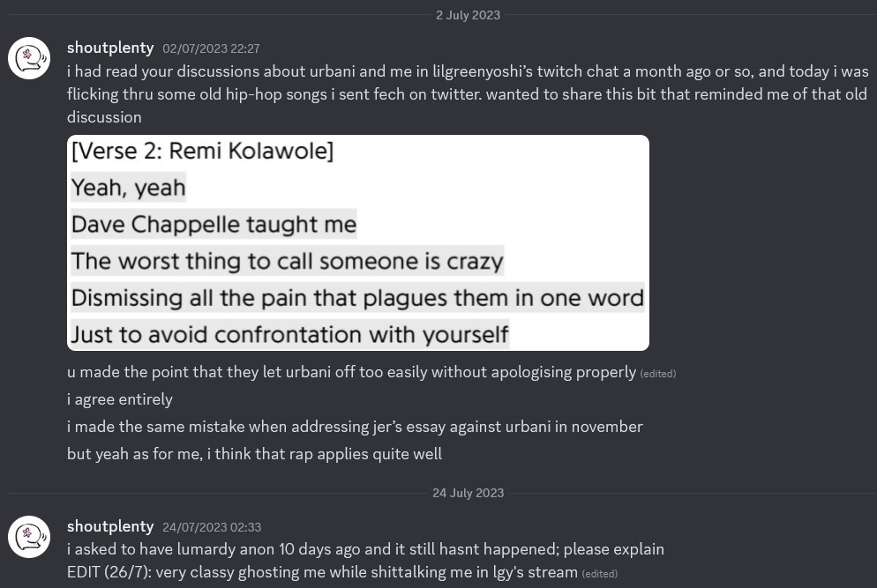The image size is (877, 588).
Task: Click the message starting "i had read your discussions"
Action: (x=468, y=93)
